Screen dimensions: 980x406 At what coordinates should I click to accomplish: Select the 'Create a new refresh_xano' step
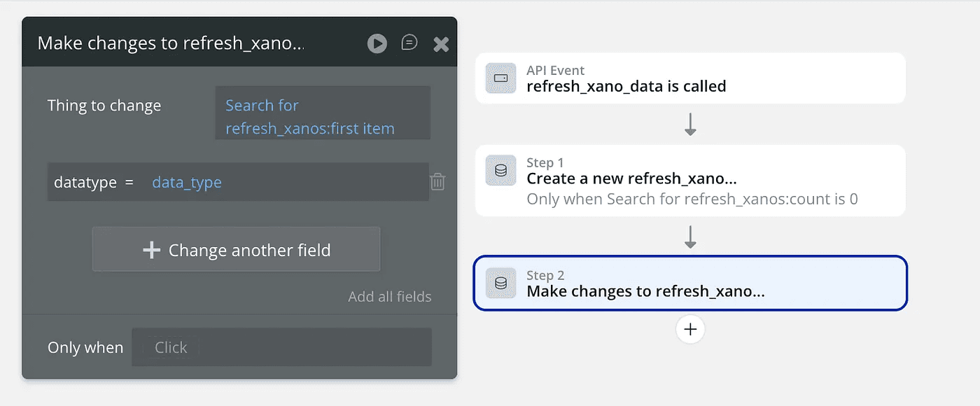coord(631,178)
